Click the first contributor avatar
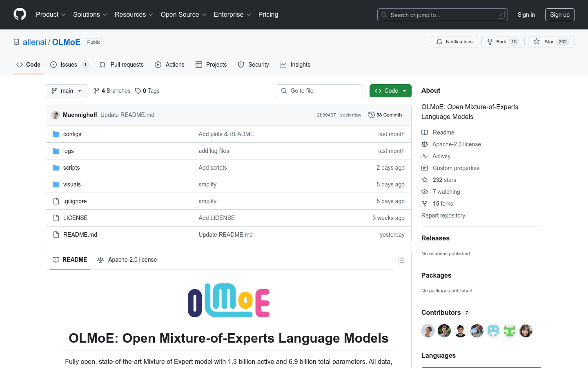 click(428, 331)
